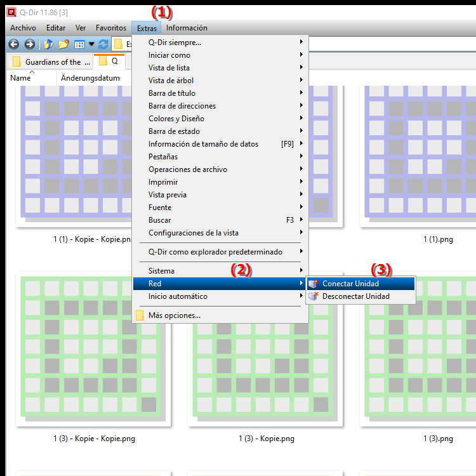Switch to Guardians of the ... tab
Image resolution: width=476 pixels, height=476 pixels.
pyautogui.click(x=51, y=62)
